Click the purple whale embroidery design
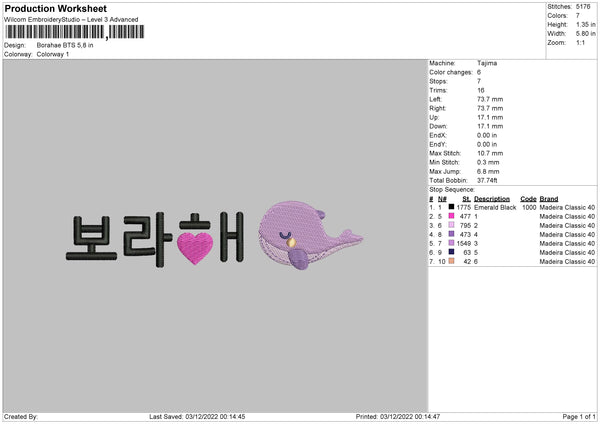600x424 pixels. click(310, 234)
